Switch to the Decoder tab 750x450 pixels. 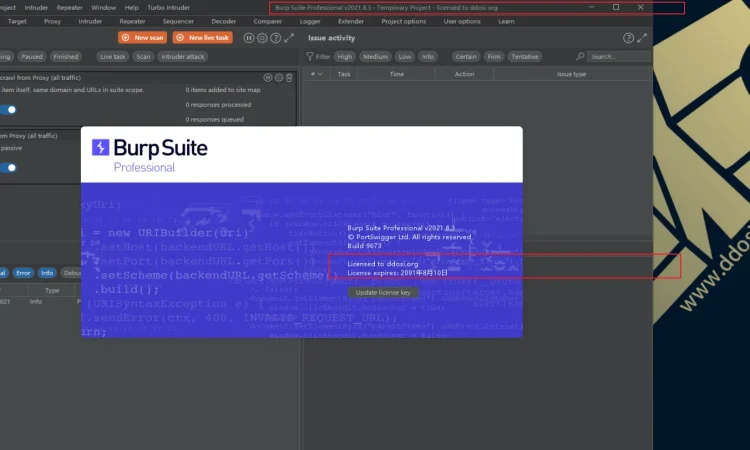223,22
